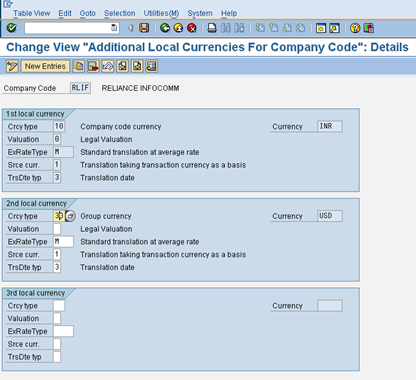This screenshot has height=380, width=416.
Task: Click 2nd local currency ExRateType field
Action: 63,242
